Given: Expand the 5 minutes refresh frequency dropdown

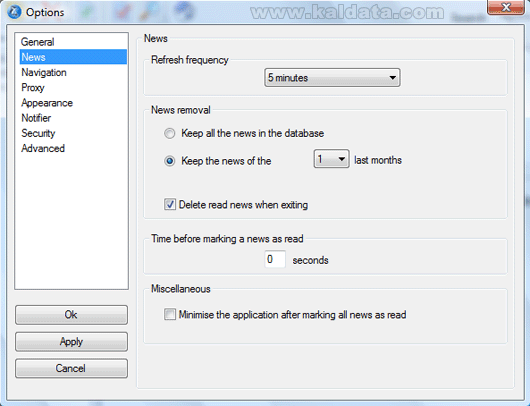Looking at the screenshot, I should tap(332, 78).
